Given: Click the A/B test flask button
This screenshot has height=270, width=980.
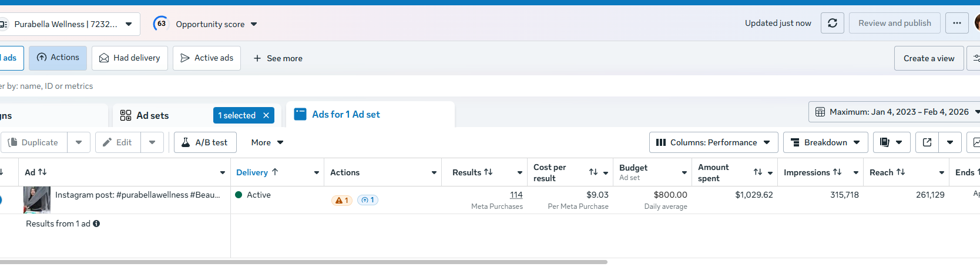Looking at the screenshot, I should [205, 142].
